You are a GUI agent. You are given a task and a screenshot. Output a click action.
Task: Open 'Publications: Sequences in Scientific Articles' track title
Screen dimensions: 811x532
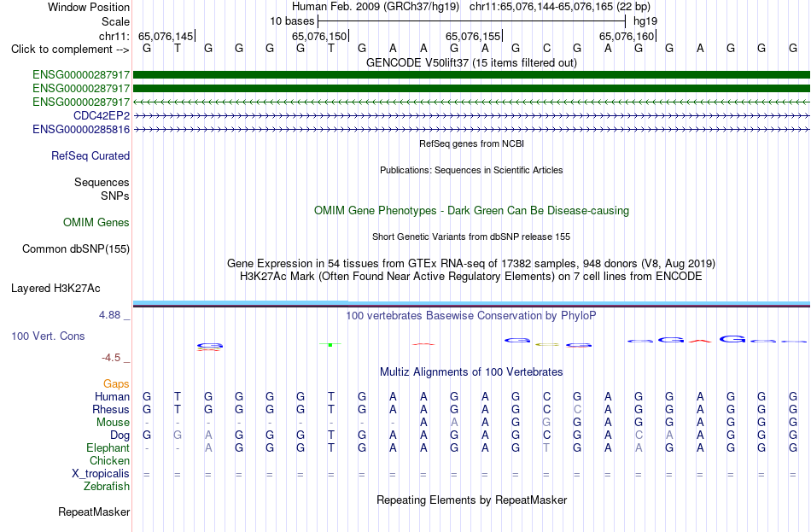click(x=471, y=170)
